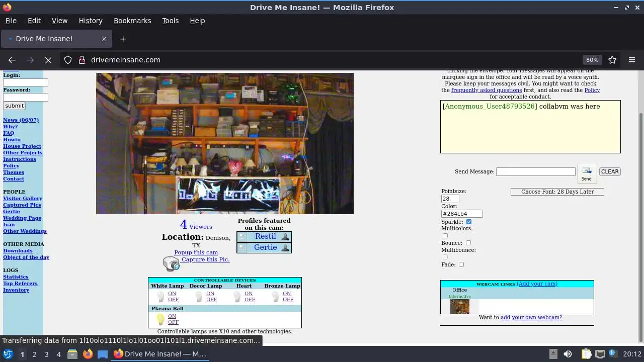Click the Decor Lamp bulb icon
The width and height of the screenshot is (644, 362).
tap(199, 297)
